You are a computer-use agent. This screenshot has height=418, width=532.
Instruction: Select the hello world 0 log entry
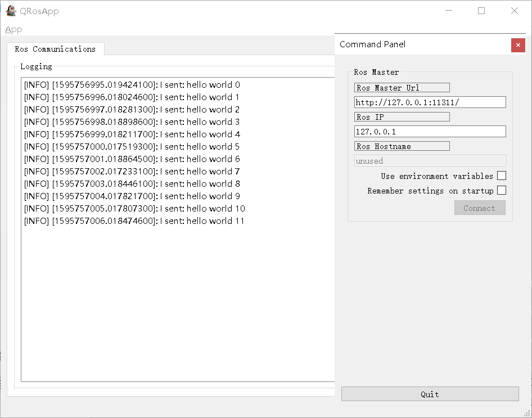133,84
